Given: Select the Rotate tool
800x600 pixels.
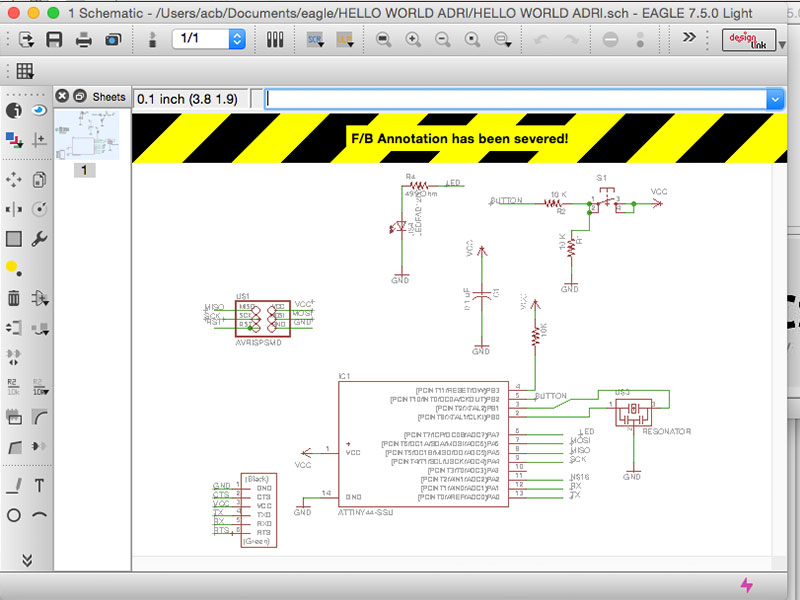Looking at the screenshot, I should [39, 209].
